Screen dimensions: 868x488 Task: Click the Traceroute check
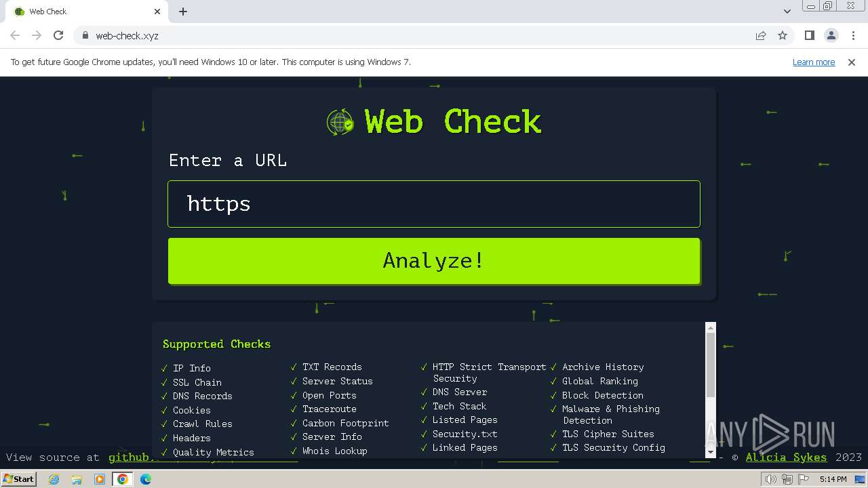[x=330, y=409]
